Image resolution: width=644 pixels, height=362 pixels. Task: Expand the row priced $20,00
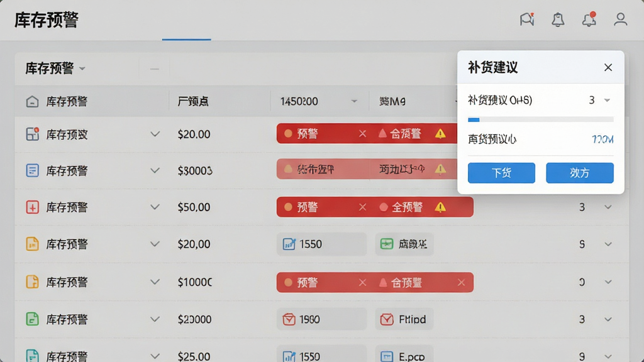click(155, 244)
